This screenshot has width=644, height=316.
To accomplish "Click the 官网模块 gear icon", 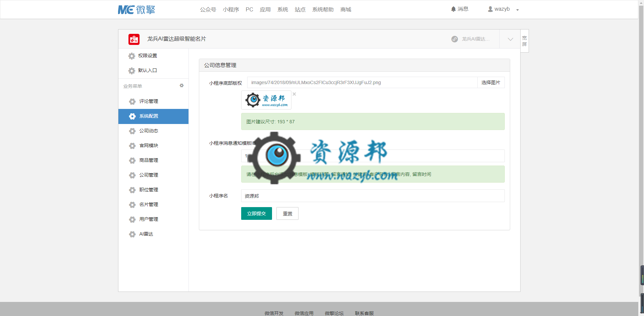I will [132, 146].
